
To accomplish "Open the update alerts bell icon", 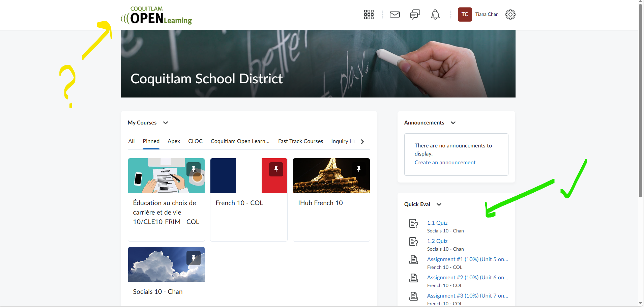I will 435,15.
